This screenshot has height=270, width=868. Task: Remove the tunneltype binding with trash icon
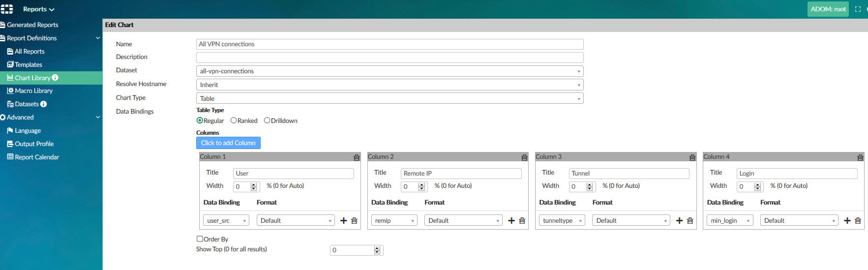tap(690, 221)
